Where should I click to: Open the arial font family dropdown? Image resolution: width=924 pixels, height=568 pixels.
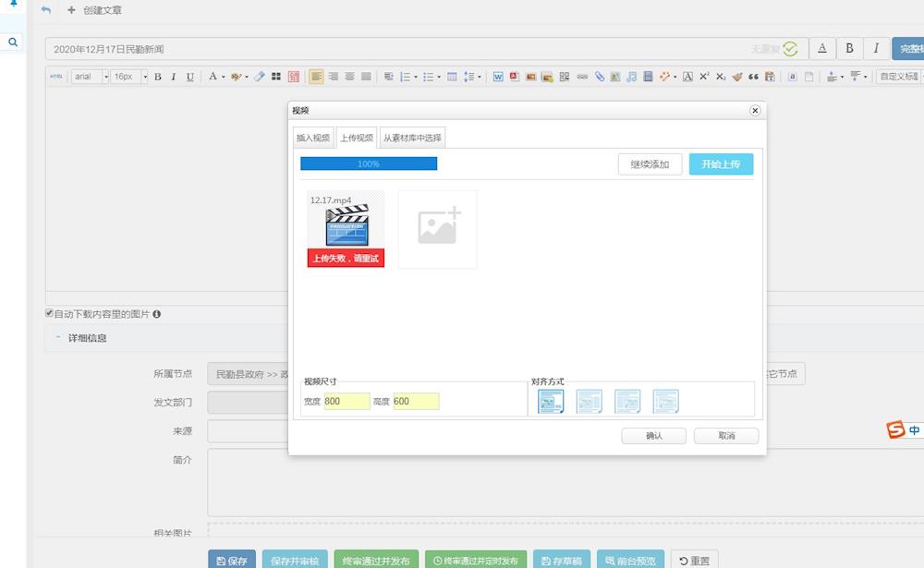click(x=91, y=77)
